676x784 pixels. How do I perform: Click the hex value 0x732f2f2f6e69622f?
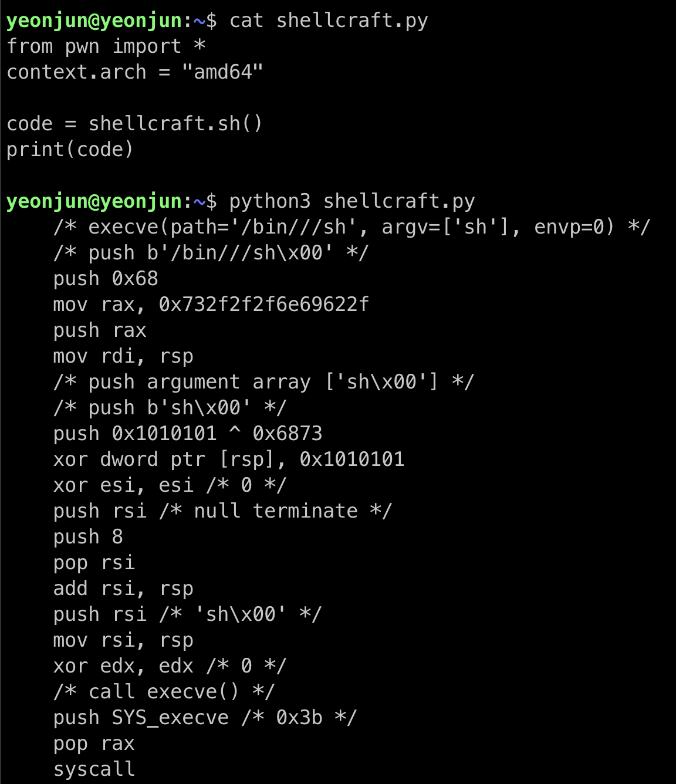pyautogui.click(x=264, y=305)
